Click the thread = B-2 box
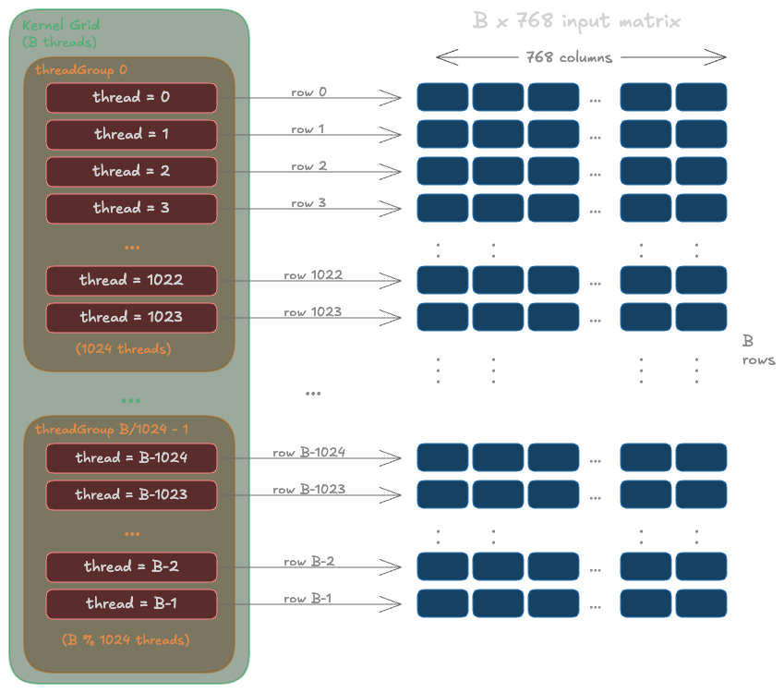Screen dimensions: 784x693 pyautogui.click(x=130, y=566)
